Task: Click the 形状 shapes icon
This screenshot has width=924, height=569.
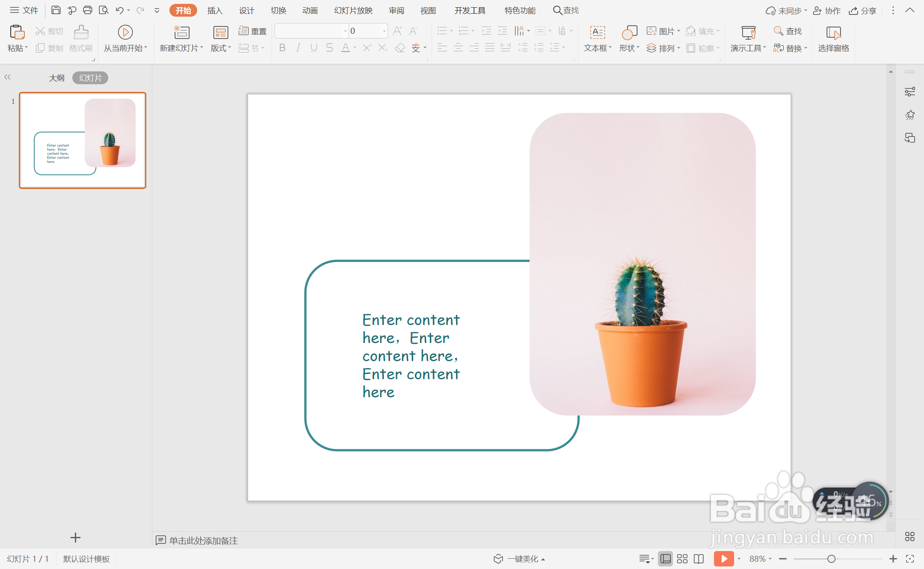Action: pyautogui.click(x=629, y=32)
